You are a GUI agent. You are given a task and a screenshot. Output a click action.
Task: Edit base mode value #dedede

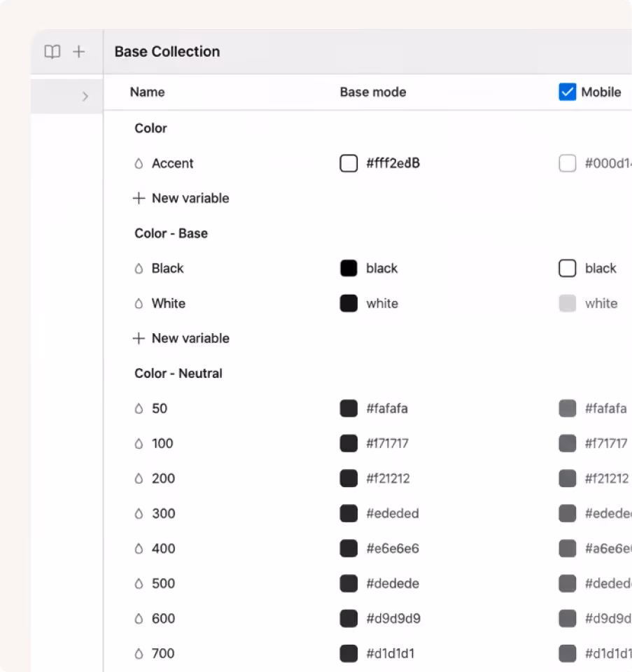393,583
